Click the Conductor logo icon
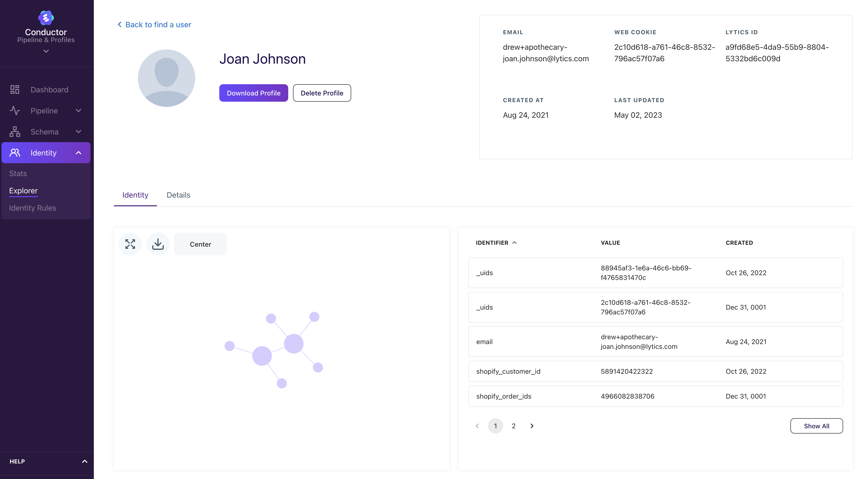Image resolution: width=868 pixels, height=479 pixels. point(46,18)
